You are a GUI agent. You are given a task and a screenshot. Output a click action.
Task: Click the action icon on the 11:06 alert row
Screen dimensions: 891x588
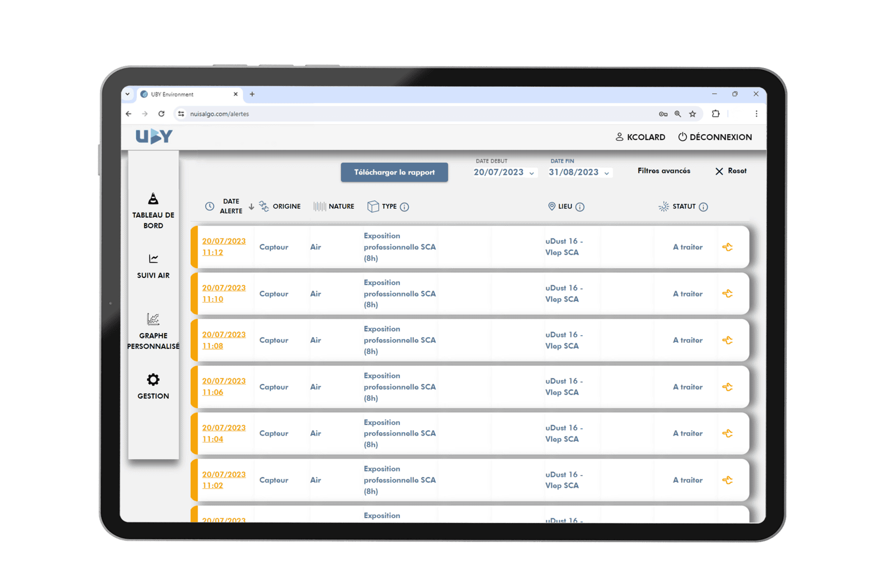click(727, 387)
